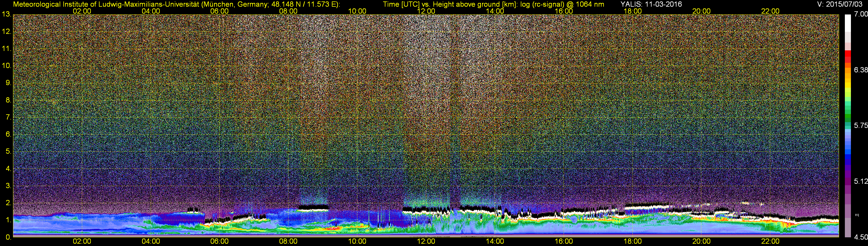Select the 5.75 label on the color bar
868x246 pixels.
click(x=860, y=125)
